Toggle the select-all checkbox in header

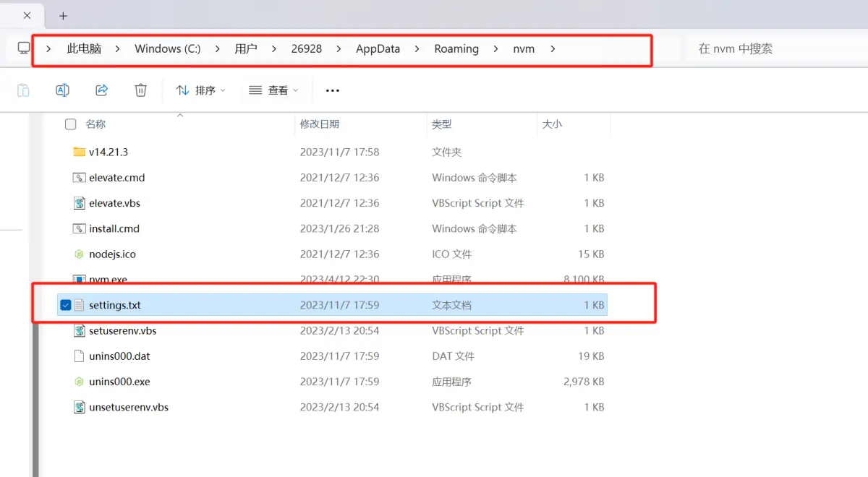[x=70, y=124]
